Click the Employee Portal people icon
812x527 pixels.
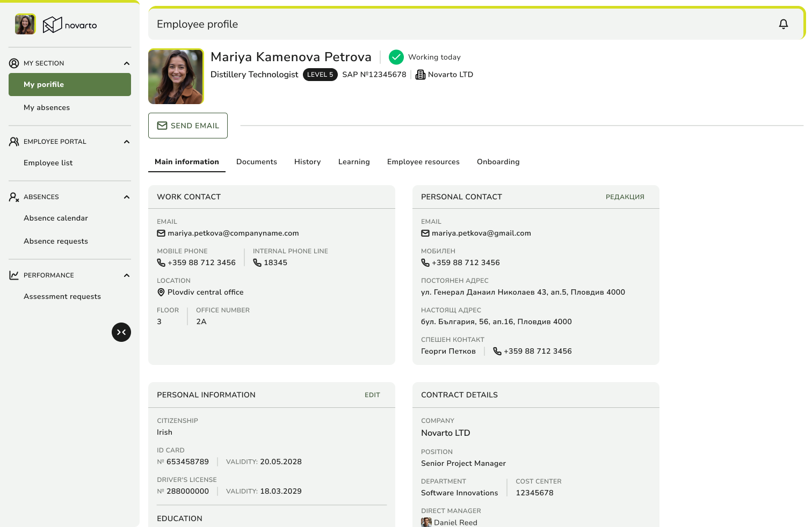point(14,142)
